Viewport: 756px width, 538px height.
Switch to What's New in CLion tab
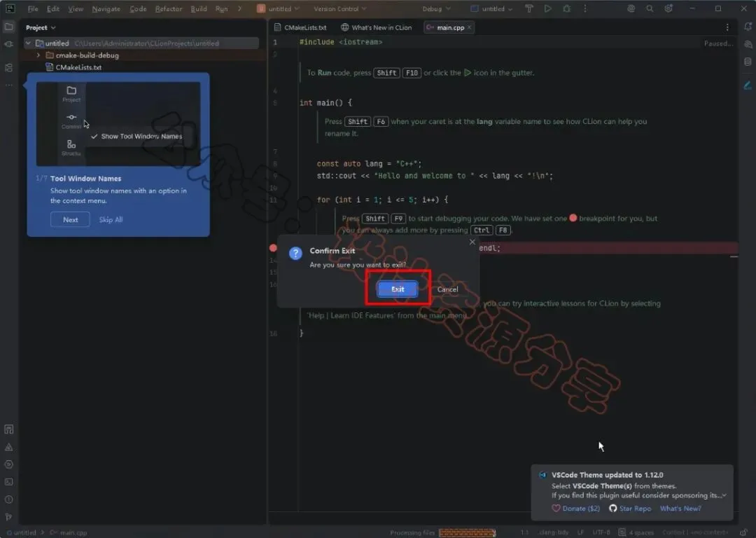[x=377, y=27]
